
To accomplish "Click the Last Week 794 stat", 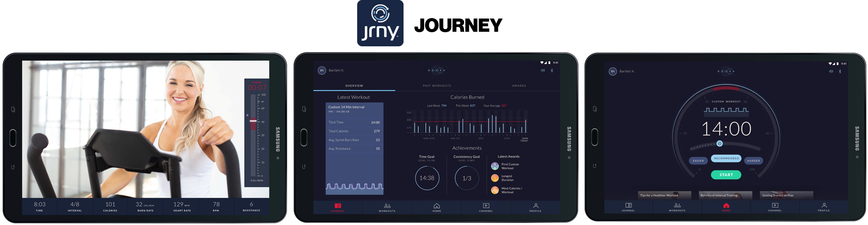I will tap(437, 105).
